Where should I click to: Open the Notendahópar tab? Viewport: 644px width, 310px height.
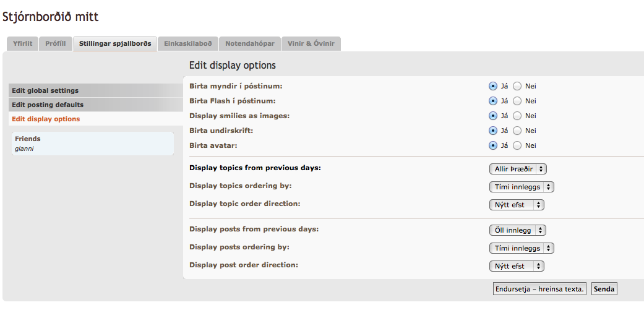[x=249, y=44]
